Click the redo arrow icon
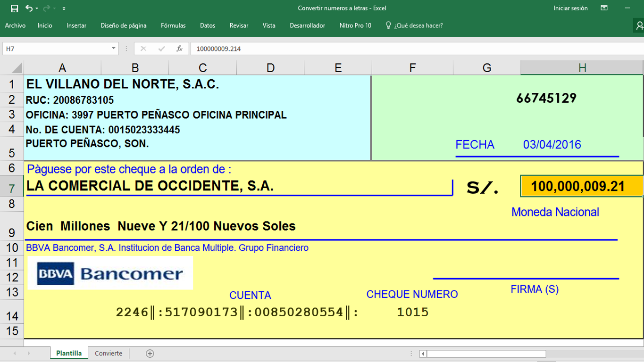The image size is (644, 362). pyautogui.click(x=46, y=8)
